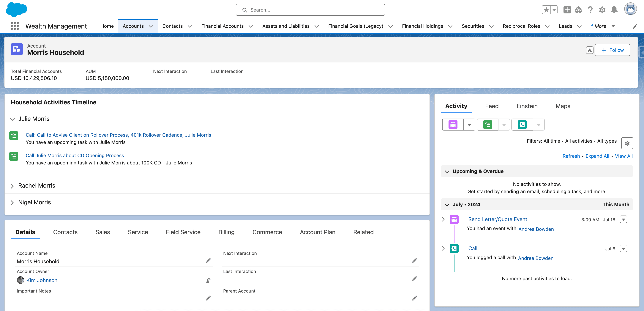Open the Contacts tab in record details
Viewport: 644px width, 311px height.
(65, 232)
